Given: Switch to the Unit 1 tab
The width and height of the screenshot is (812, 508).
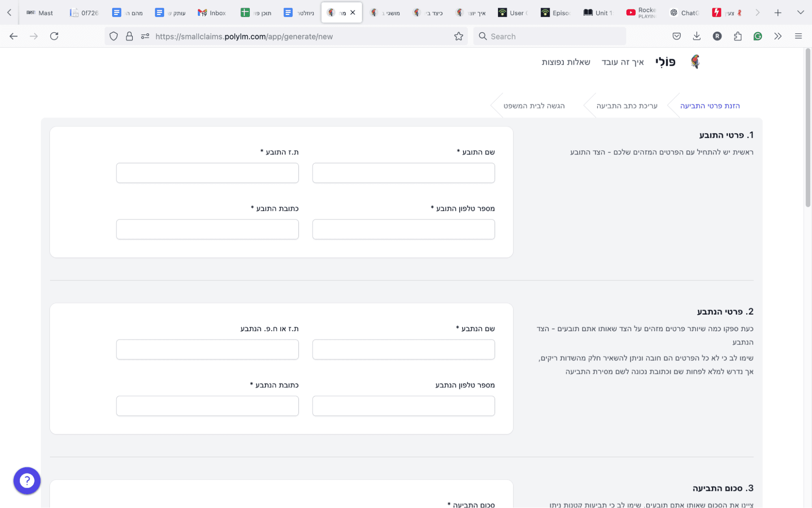Looking at the screenshot, I should (x=598, y=13).
